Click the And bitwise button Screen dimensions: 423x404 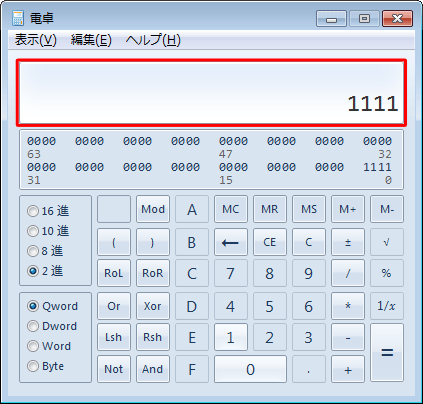(153, 369)
